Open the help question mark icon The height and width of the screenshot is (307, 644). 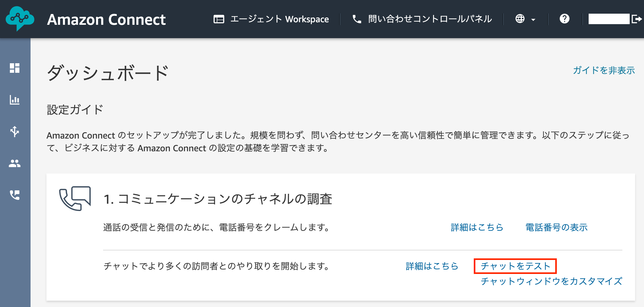(564, 19)
